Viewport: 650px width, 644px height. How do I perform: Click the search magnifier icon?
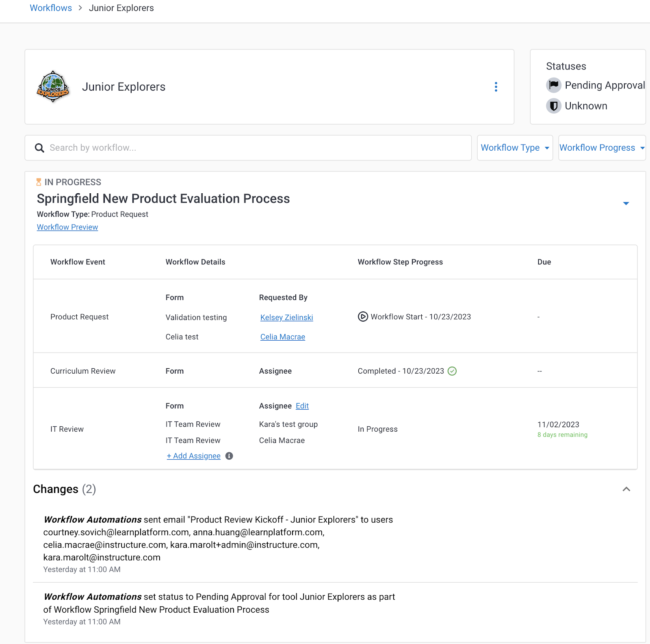(39, 148)
